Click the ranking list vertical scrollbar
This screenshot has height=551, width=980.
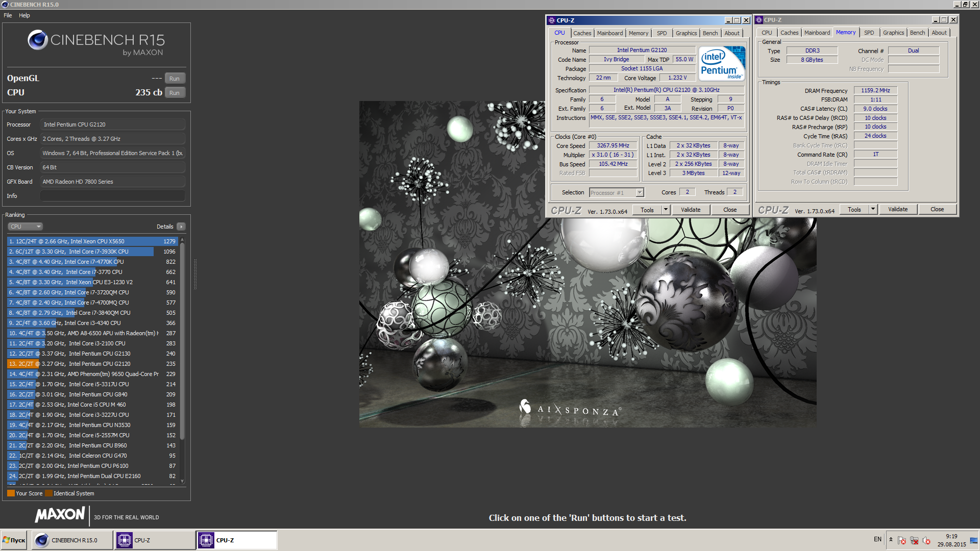[182, 341]
